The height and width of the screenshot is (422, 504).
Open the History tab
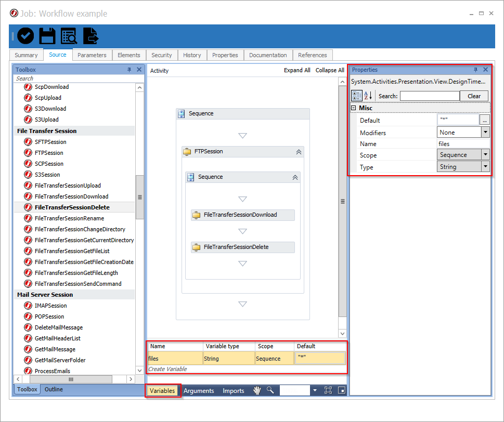192,55
